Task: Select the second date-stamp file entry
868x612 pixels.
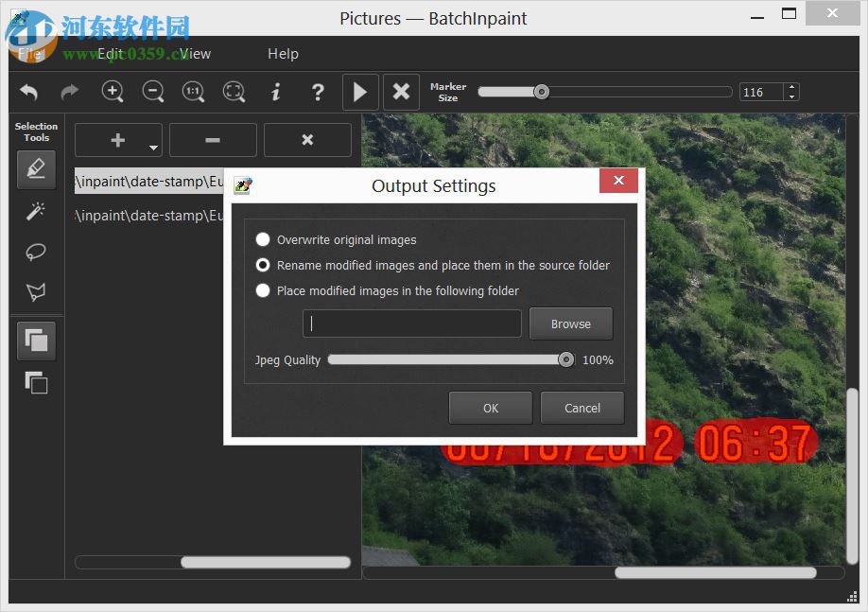Action: (x=148, y=216)
